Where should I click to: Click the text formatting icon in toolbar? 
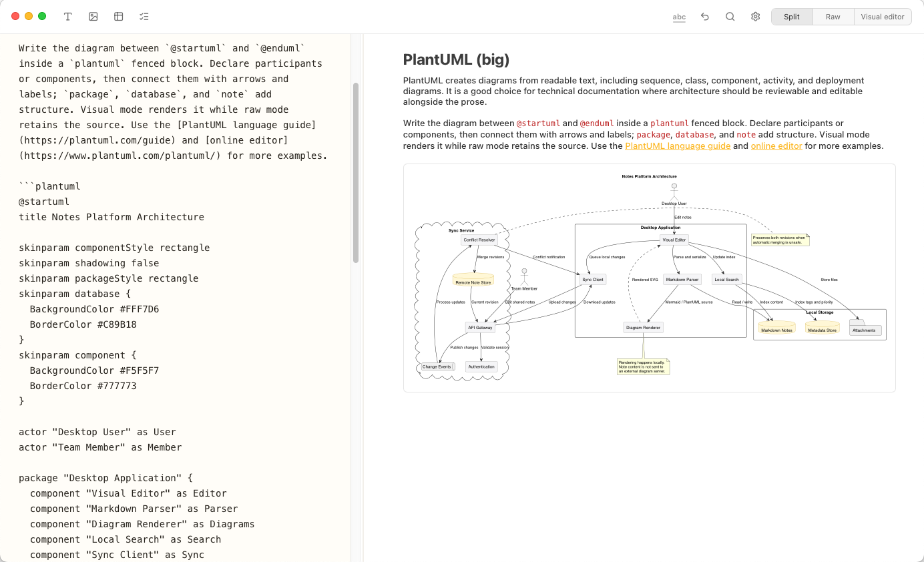[x=68, y=17]
